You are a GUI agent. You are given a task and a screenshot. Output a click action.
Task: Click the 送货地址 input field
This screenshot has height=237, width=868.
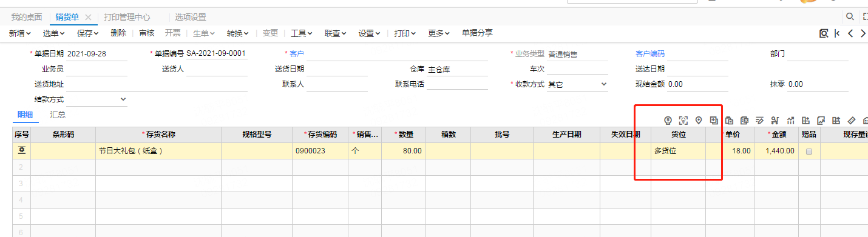(x=157, y=84)
